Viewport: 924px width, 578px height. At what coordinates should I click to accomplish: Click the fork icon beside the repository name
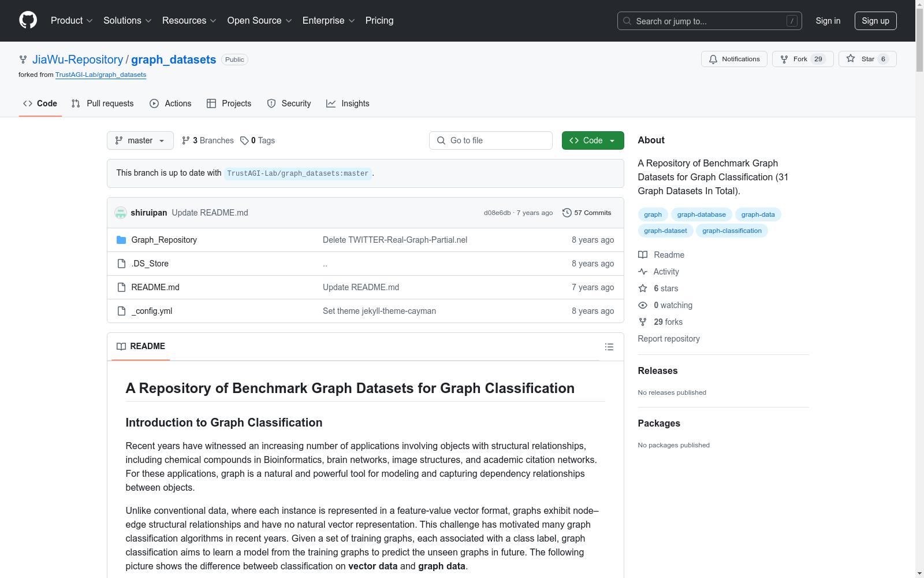[23, 60]
